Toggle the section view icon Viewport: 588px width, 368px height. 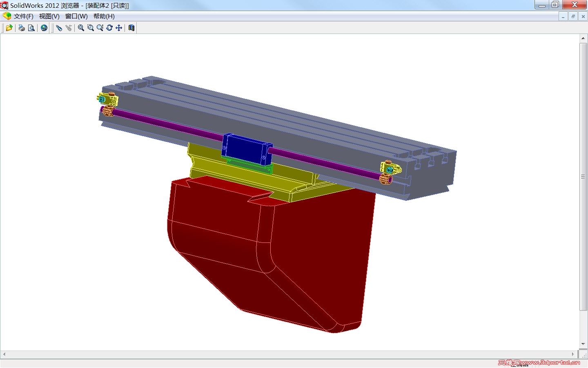131,28
